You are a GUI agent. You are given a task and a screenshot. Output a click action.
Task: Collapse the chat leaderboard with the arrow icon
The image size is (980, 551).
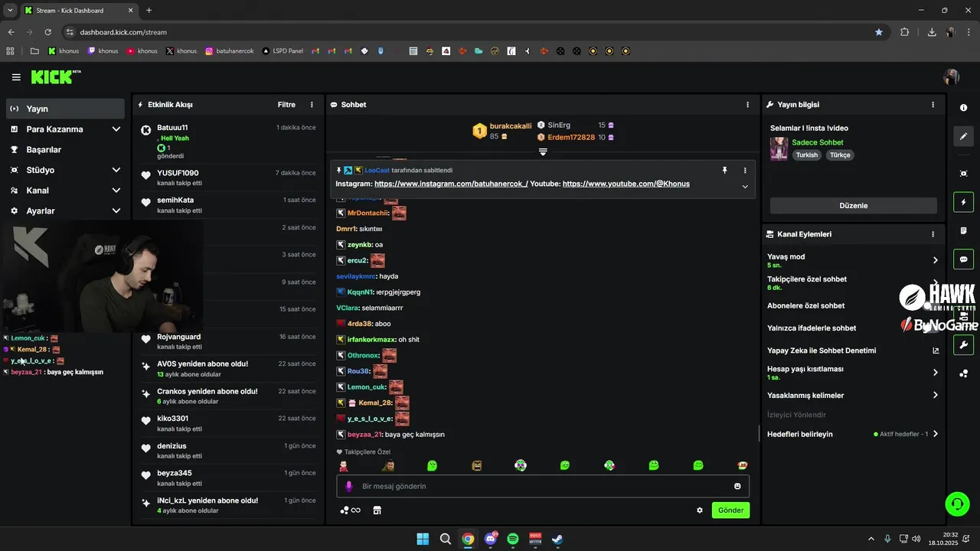coord(543,152)
